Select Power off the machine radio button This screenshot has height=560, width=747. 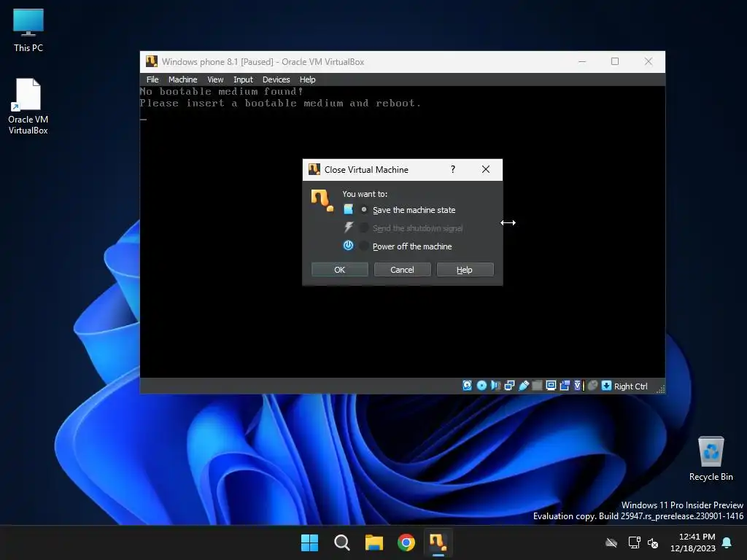pyautogui.click(x=364, y=246)
